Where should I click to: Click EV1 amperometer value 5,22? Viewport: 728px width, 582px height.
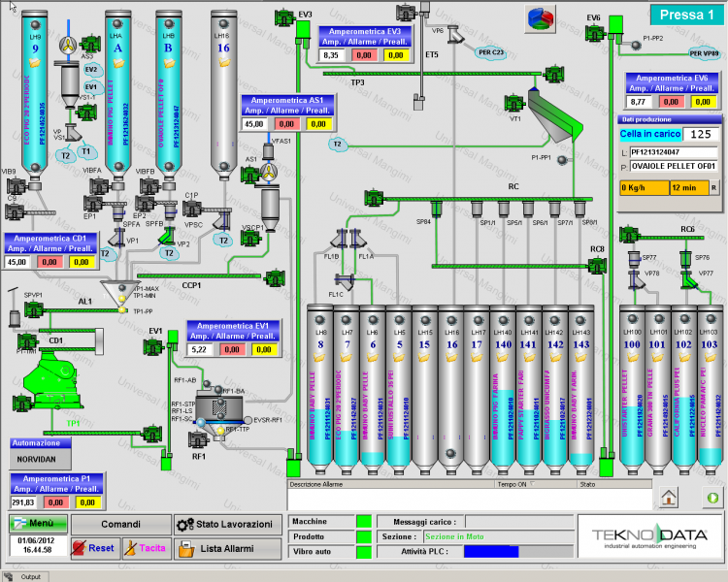pos(200,349)
